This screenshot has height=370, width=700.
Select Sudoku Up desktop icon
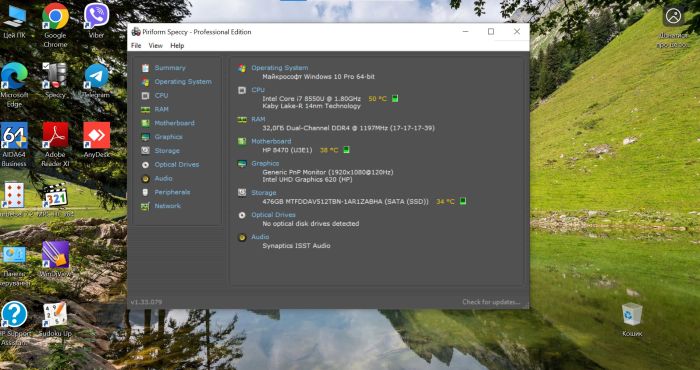click(55, 320)
